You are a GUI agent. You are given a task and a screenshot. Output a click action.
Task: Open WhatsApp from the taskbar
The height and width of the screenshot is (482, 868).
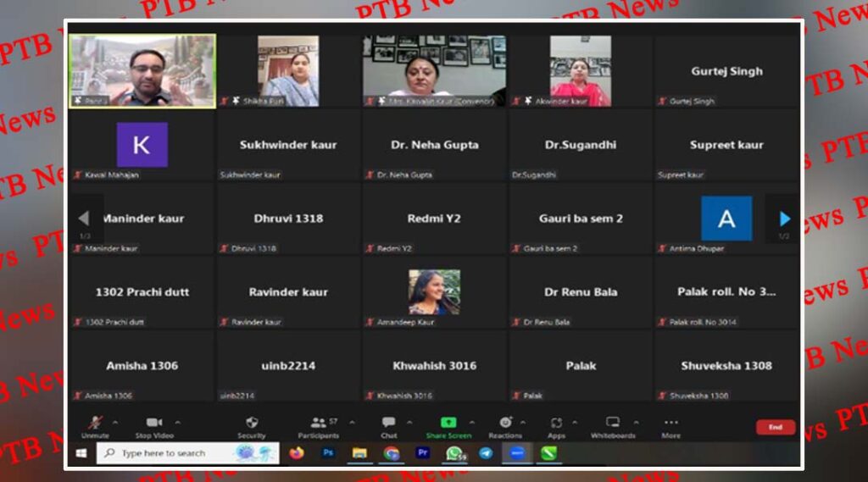pyautogui.click(x=455, y=453)
